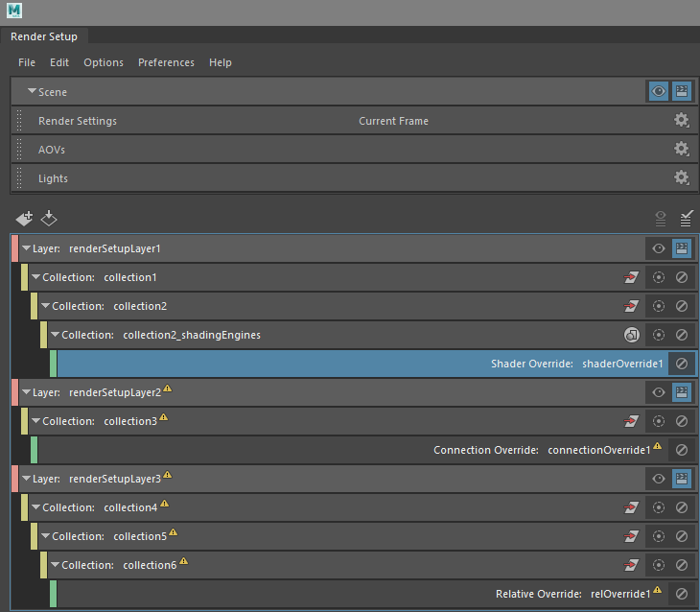Open the Preferences menu

point(166,62)
